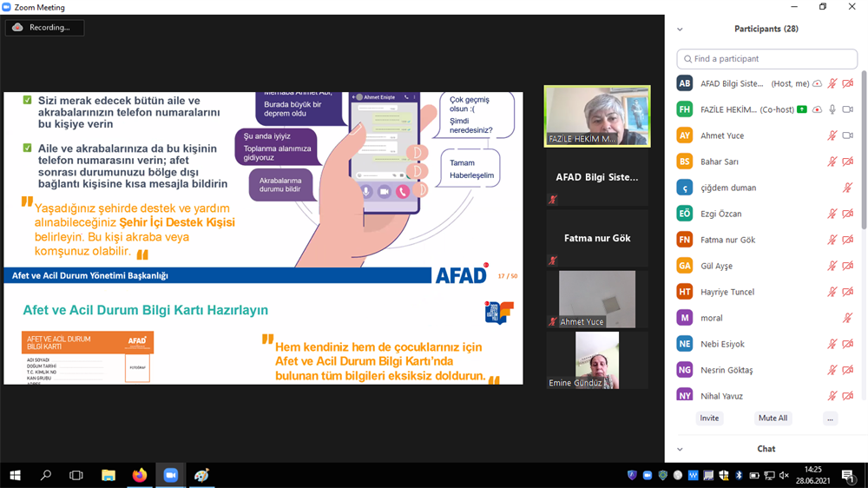Toggle video for AFAD Bilgi Siste (Host, me)
Image resolution: width=868 pixels, height=488 pixels.
tap(847, 83)
